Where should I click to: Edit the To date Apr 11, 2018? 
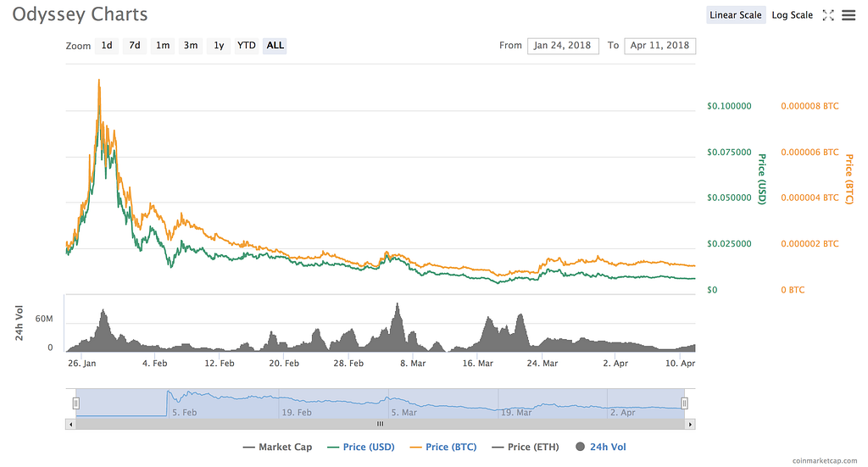(659, 46)
